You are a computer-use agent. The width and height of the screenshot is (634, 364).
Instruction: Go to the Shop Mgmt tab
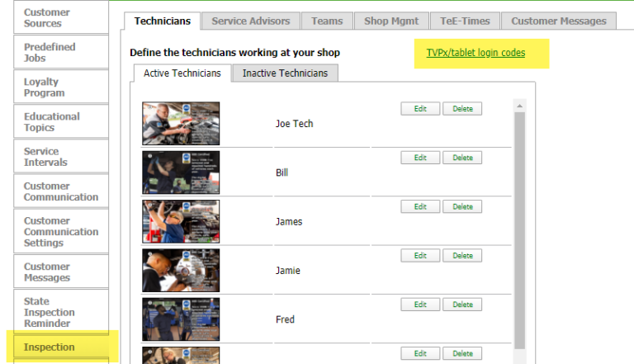coord(387,21)
